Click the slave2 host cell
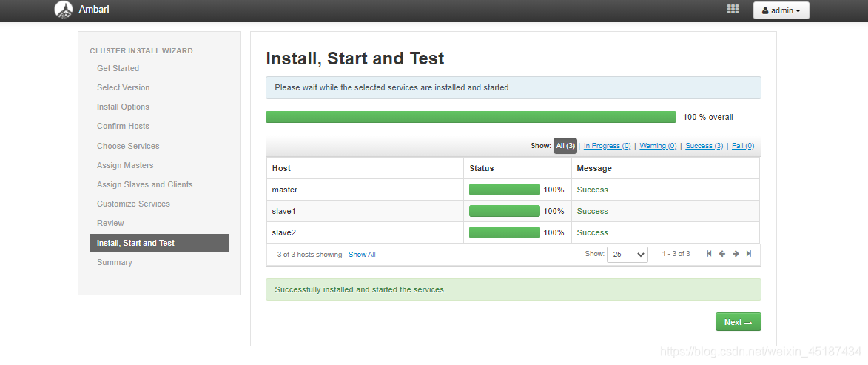 (365, 232)
